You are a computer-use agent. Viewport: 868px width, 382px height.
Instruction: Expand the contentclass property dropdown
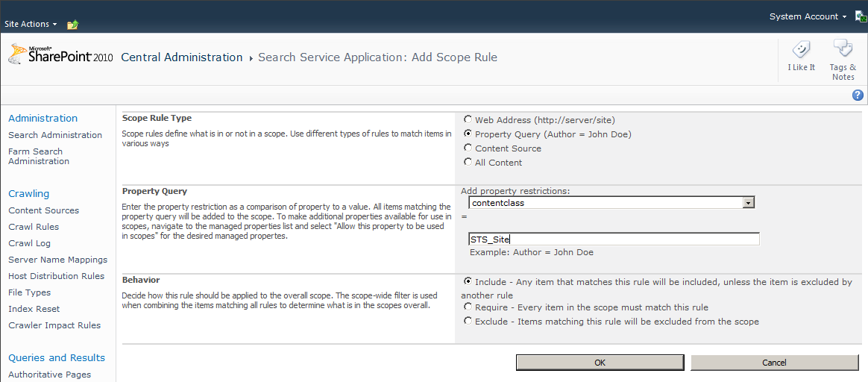coord(749,203)
